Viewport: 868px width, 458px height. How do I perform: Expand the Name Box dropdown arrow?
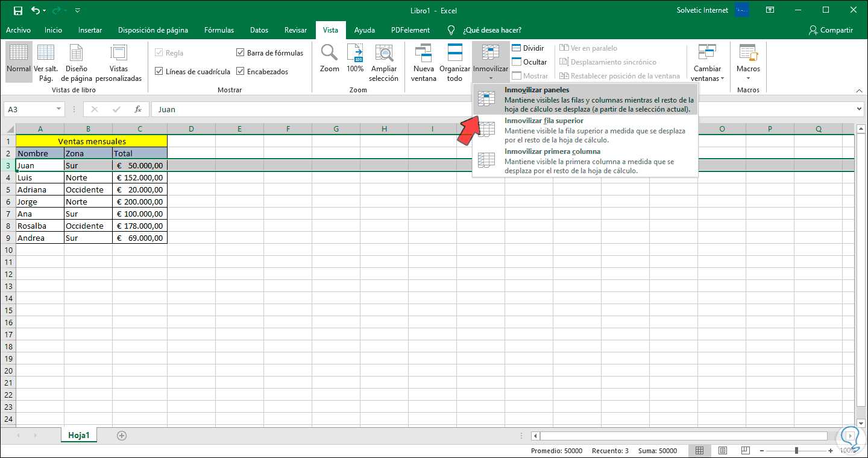58,109
